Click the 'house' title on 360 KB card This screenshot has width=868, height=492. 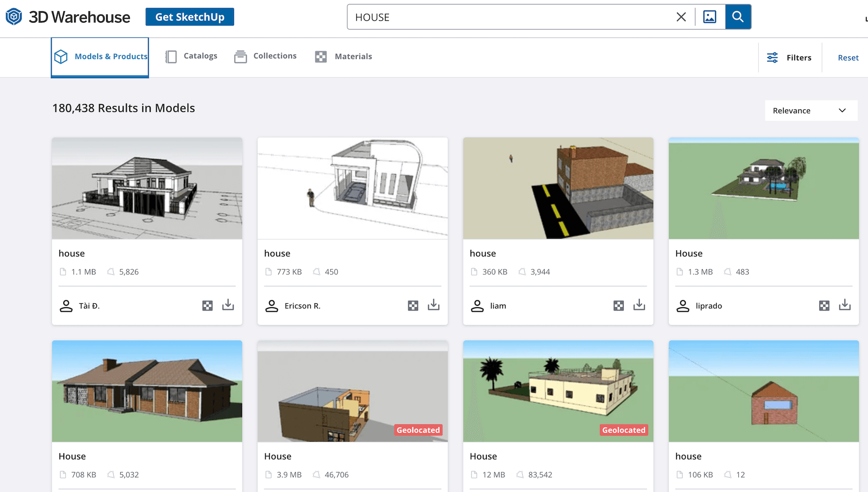coord(483,253)
